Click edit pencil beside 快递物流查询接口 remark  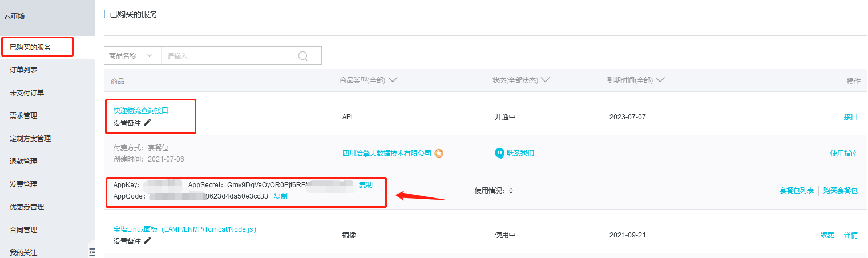147,122
